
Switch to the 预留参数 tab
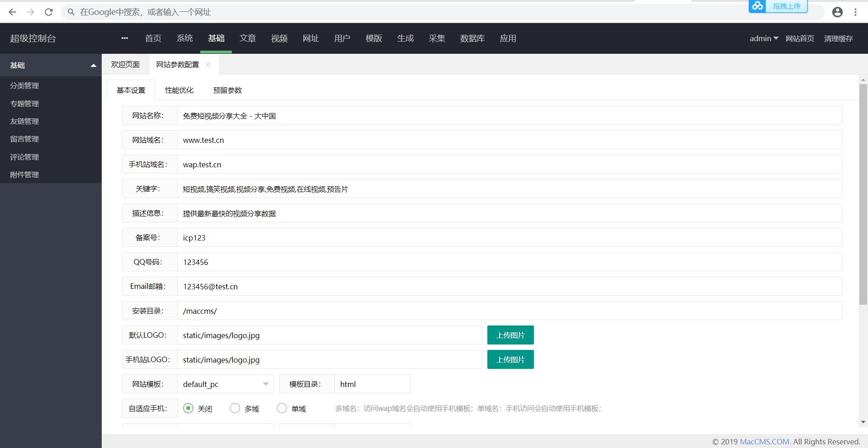click(x=227, y=90)
